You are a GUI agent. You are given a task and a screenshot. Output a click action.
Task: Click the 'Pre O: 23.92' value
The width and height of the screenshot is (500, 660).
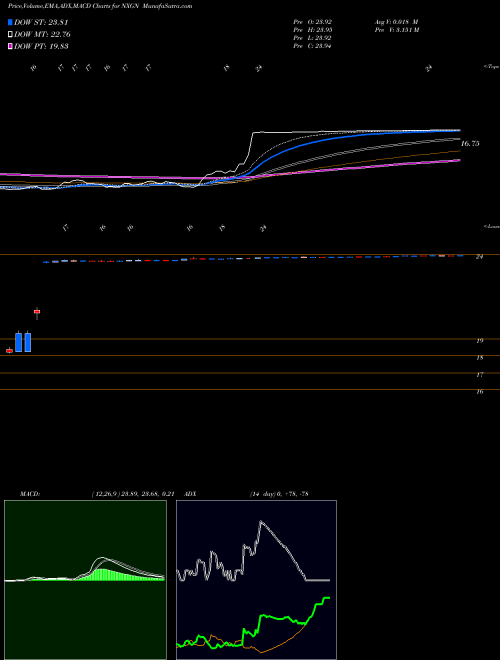pyautogui.click(x=312, y=22)
